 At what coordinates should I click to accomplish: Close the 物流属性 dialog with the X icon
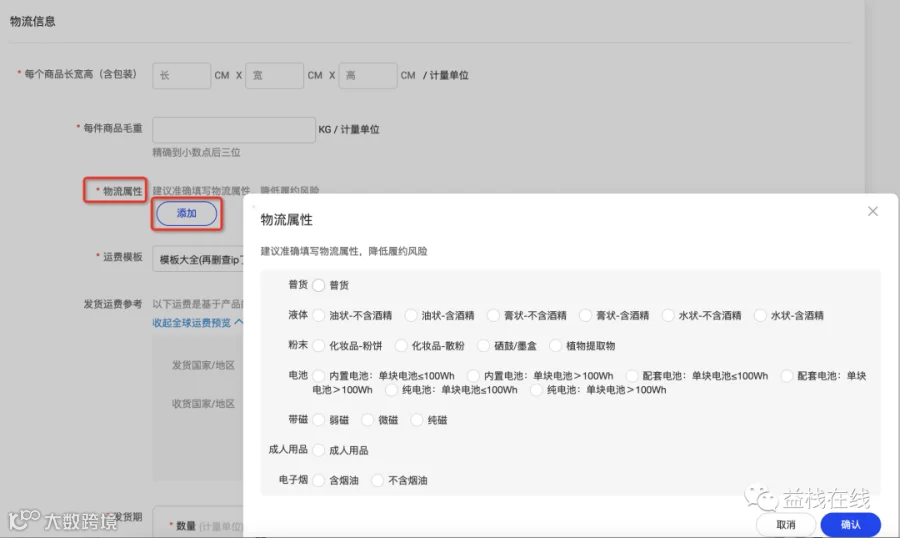(872, 211)
